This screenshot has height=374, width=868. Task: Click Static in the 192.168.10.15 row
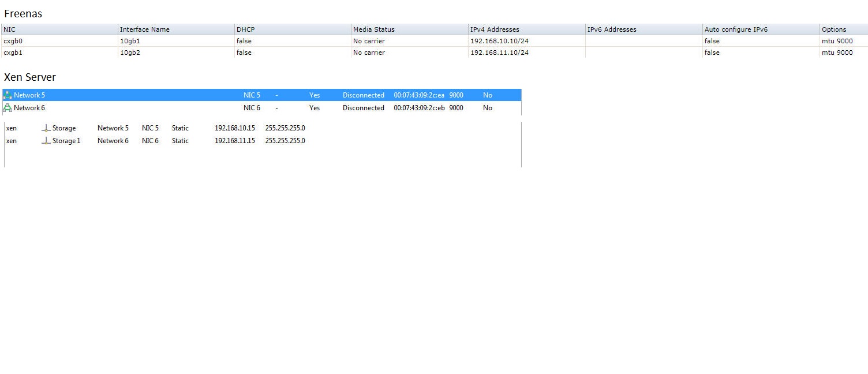(180, 128)
